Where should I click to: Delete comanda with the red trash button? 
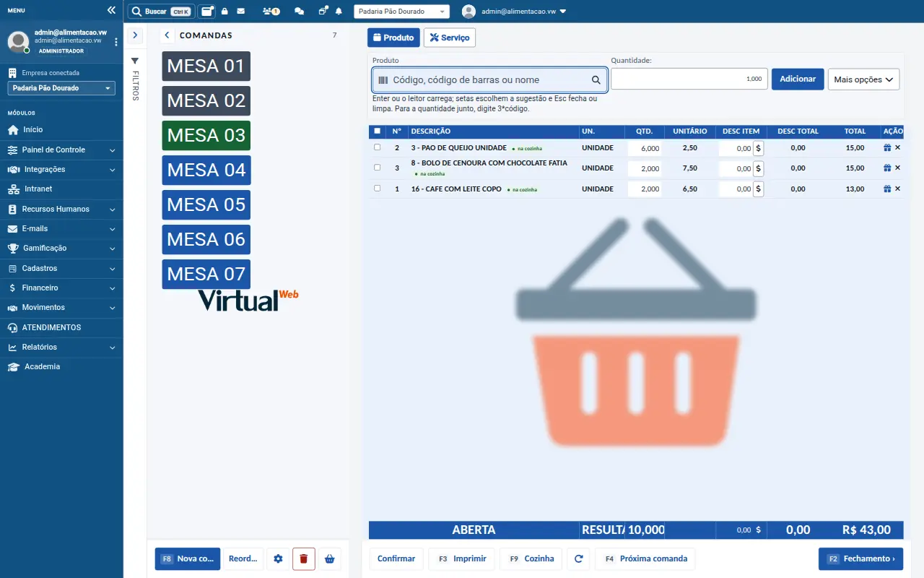point(304,558)
